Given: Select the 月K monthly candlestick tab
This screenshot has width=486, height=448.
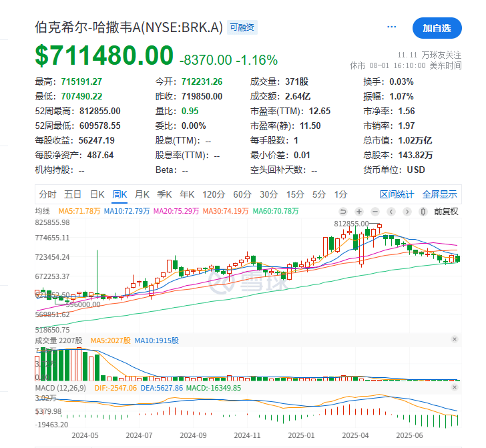Looking at the screenshot, I should coord(142,194).
